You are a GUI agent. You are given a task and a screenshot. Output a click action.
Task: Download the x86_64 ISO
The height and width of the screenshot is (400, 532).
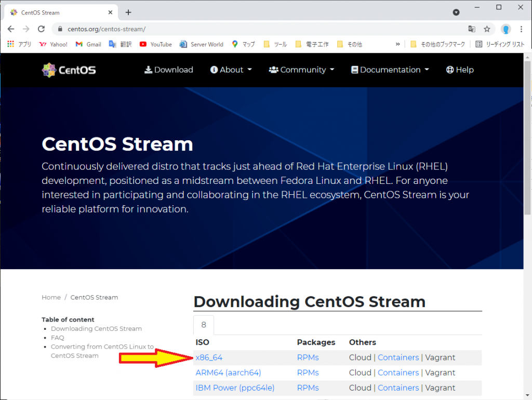pos(209,357)
